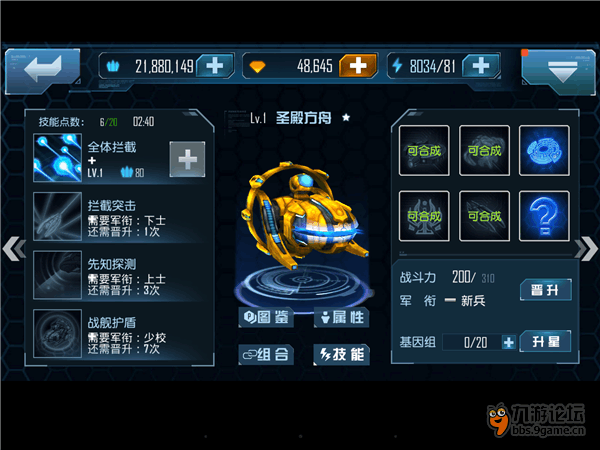Open the 图鉴 tab
This screenshot has height=450, width=600.
click(x=266, y=317)
